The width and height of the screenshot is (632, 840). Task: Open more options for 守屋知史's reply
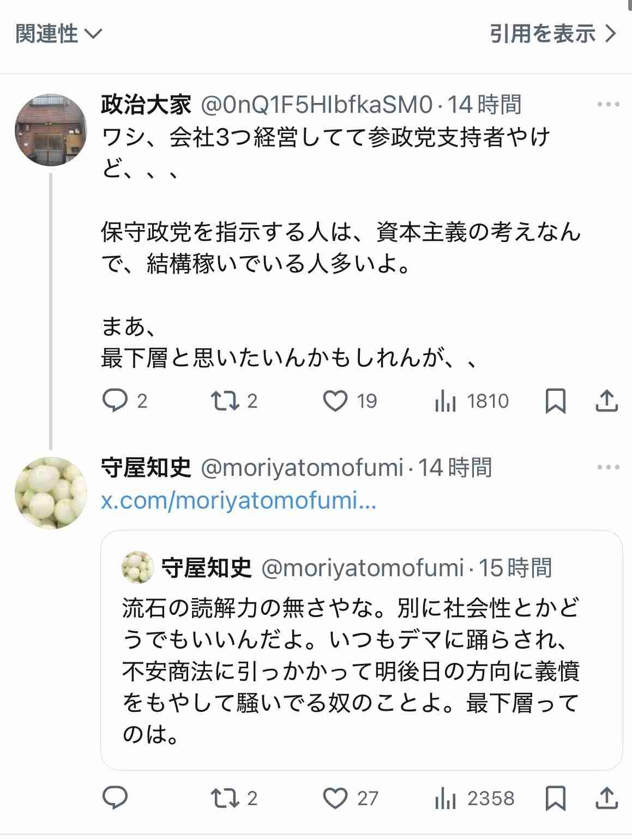point(608,468)
